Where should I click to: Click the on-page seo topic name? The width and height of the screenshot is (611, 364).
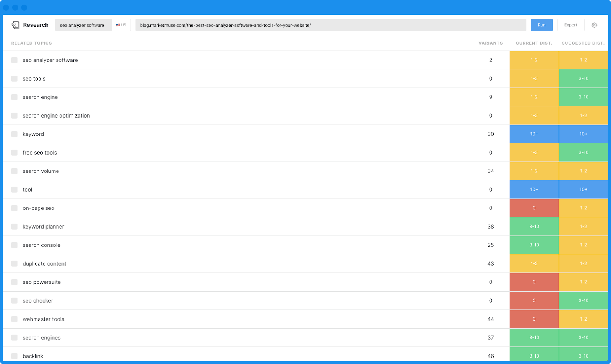tap(38, 208)
